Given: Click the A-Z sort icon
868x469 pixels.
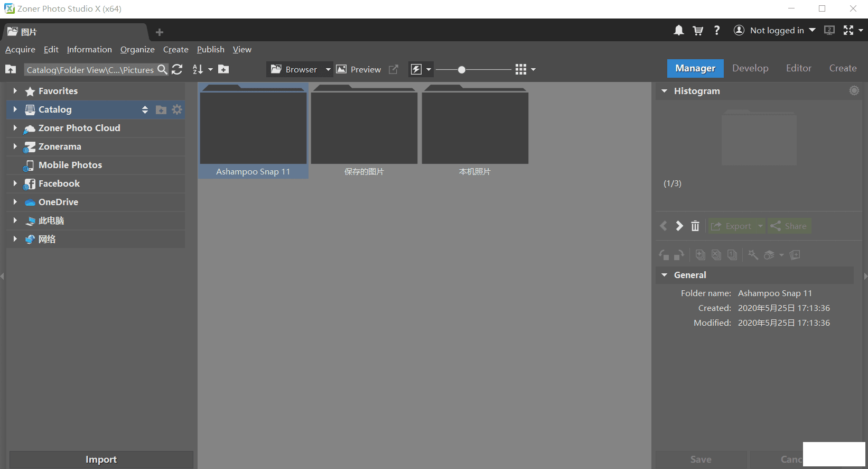Looking at the screenshot, I should pos(198,69).
